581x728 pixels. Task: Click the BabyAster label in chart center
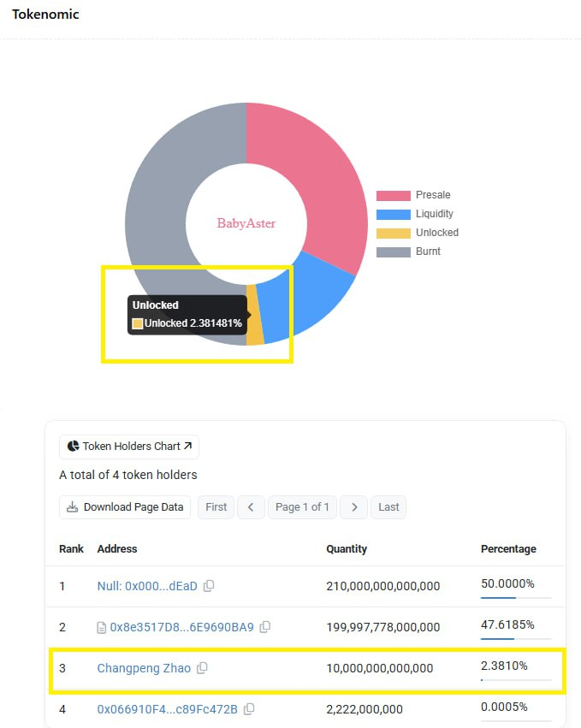246,223
